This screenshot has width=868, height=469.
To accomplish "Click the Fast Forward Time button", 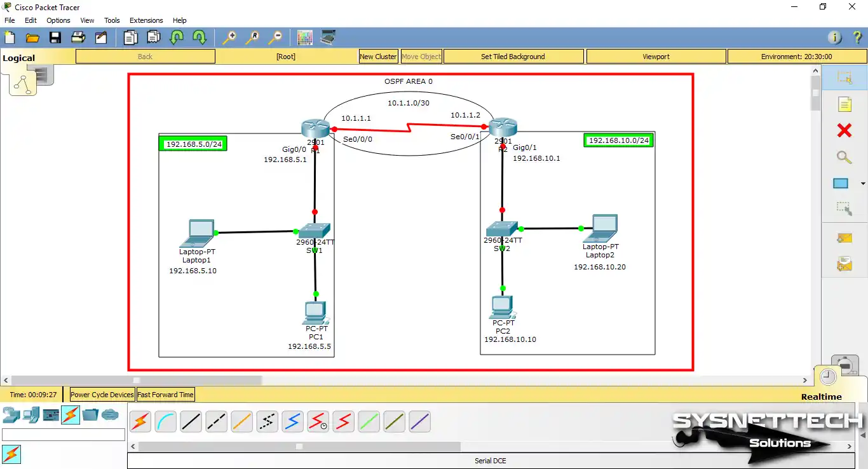I will point(165,395).
